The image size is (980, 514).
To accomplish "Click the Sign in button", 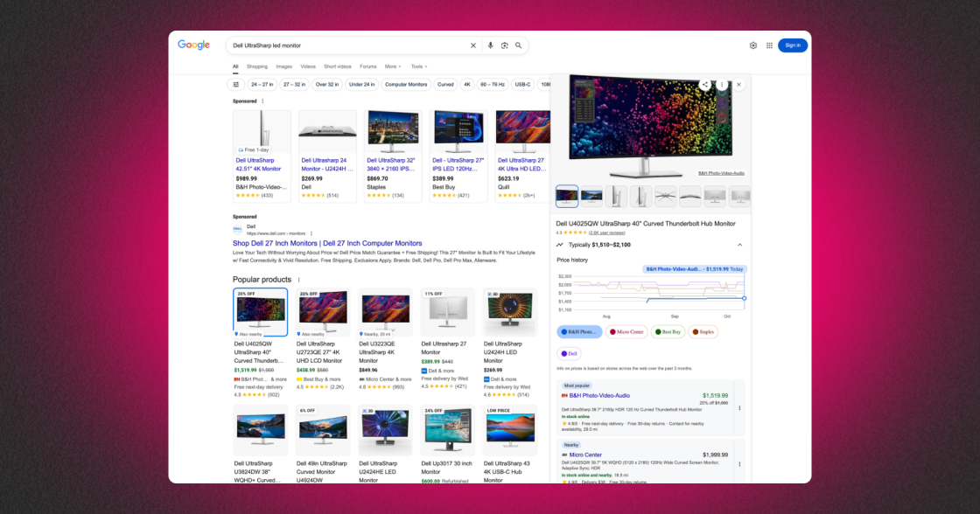I will click(793, 45).
